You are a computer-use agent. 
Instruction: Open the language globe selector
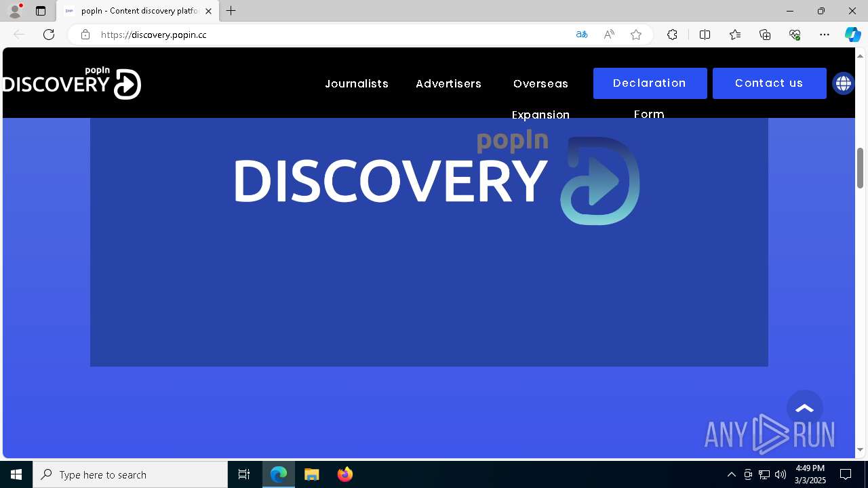click(843, 83)
